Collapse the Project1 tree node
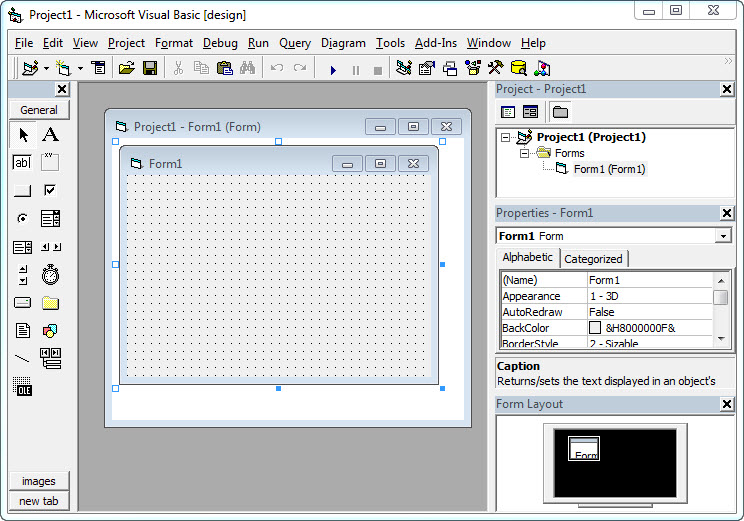Viewport: 744px width, 521px height. pos(506,137)
